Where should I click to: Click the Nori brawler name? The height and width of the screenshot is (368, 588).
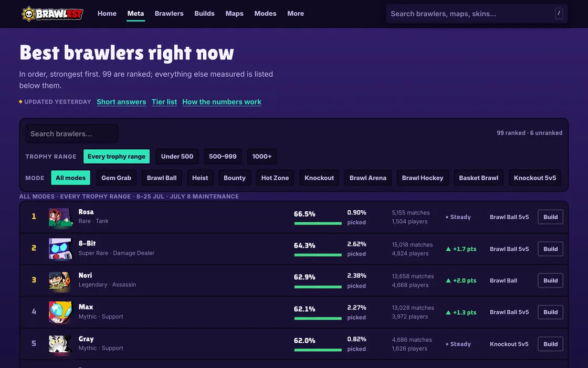pyautogui.click(x=85, y=275)
